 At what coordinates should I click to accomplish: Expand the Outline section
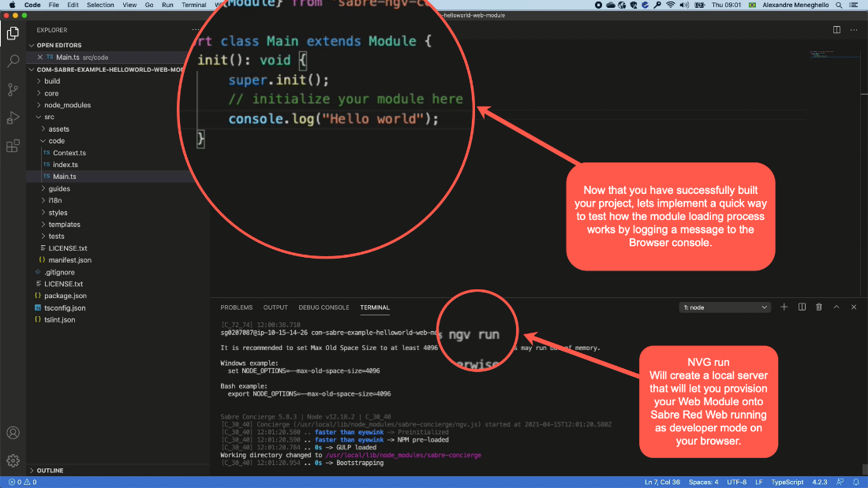[x=50, y=471]
